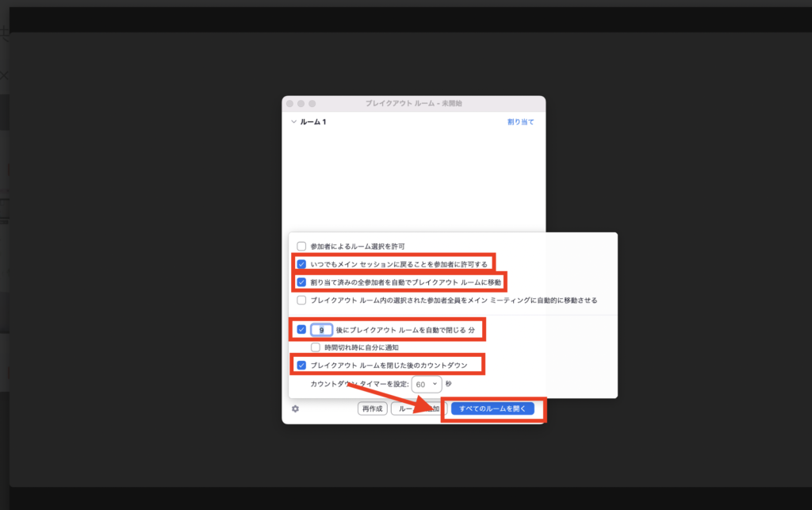
Task: Enable 参加者によるルーム選択を許可 checkbox
Action: point(301,247)
